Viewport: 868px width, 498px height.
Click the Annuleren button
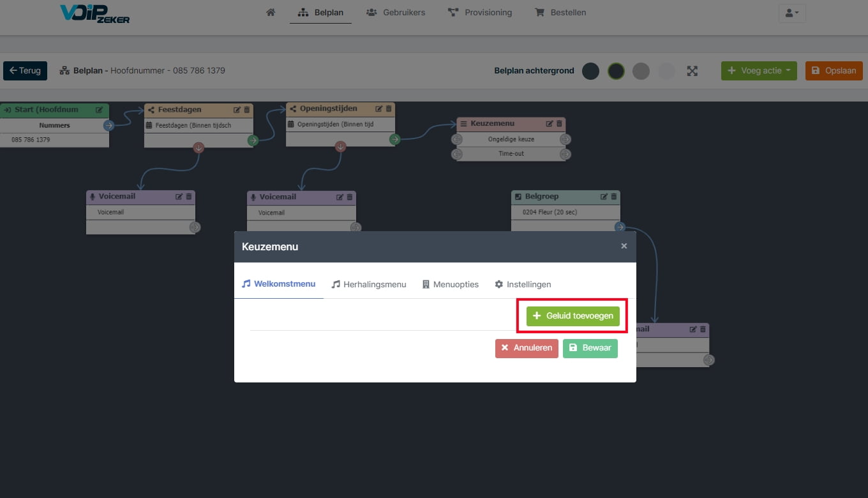click(x=527, y=348)
